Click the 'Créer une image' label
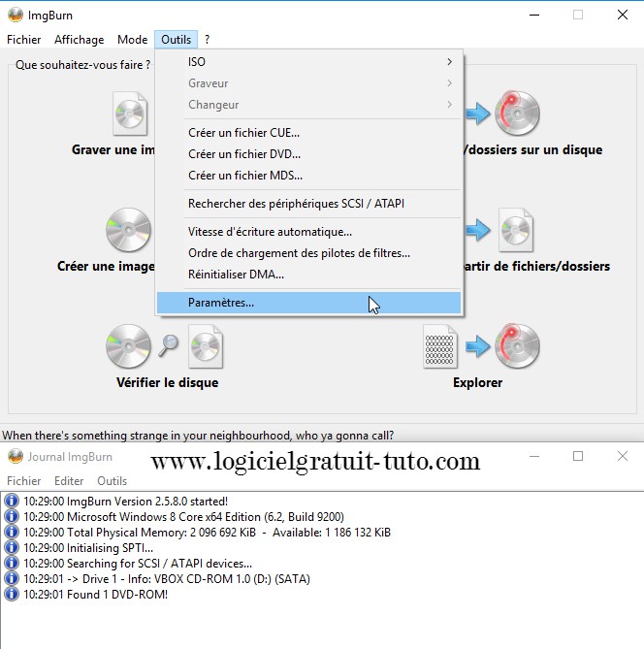The width and height of the screenshot is (644, 649). 106,266
